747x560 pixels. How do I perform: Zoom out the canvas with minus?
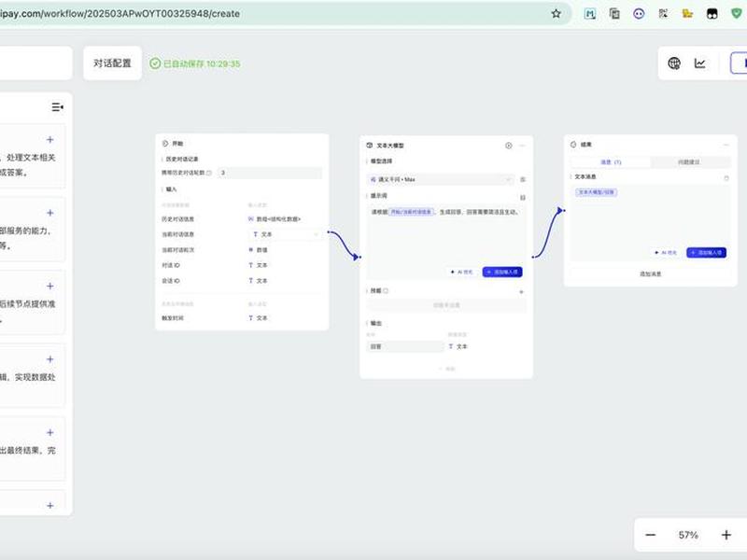(650, 535)
